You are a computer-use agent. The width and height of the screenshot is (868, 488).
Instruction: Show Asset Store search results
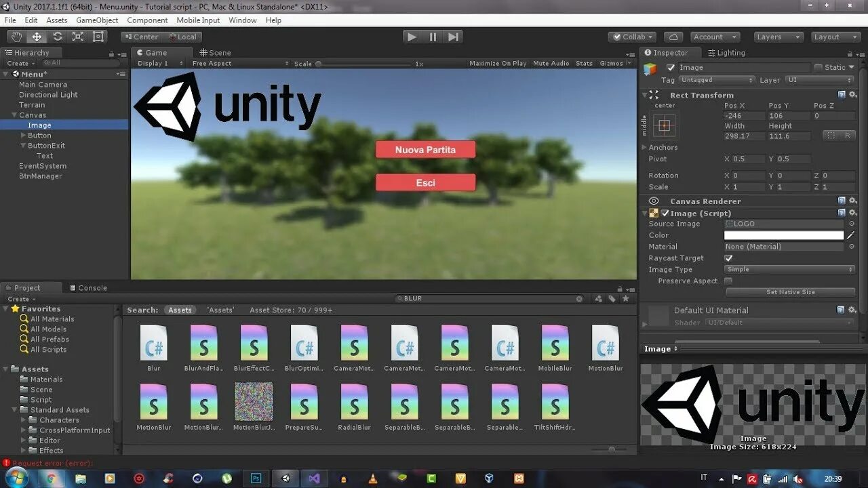(291, 310)
